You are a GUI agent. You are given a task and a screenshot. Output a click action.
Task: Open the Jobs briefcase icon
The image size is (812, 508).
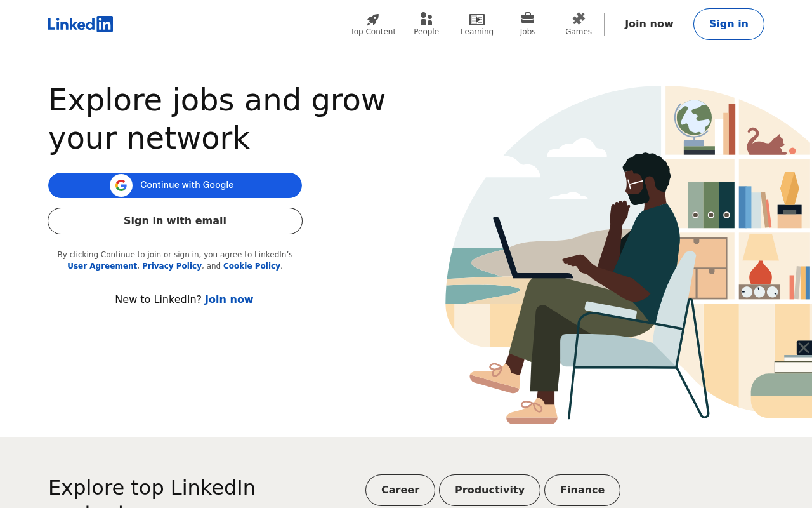[x=528, y=18]
